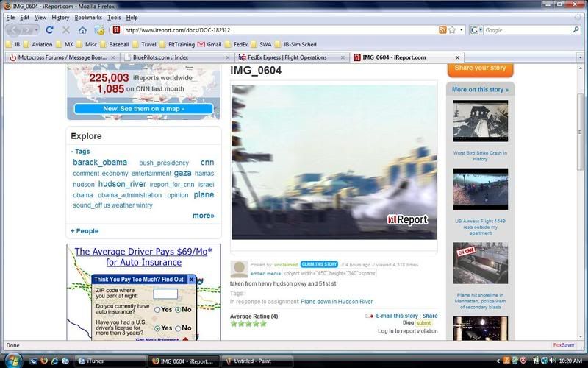Screen dimensions: 588x368
Task: Open the address bar URL history dropdown
Action: pos(462,30)
